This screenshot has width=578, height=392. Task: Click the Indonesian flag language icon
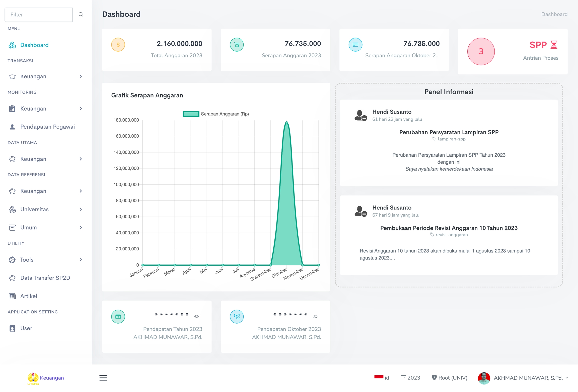pos(379,377)
